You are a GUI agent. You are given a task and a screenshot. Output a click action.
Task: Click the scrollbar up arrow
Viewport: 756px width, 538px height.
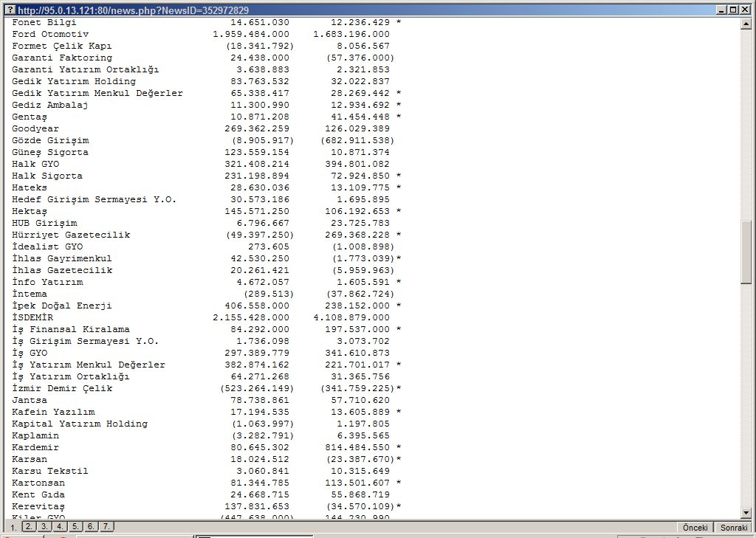746,24
